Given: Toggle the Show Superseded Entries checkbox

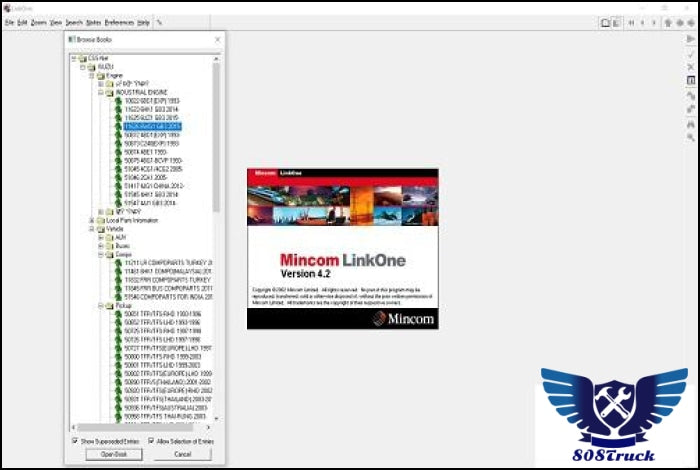Looking at the screenshot, I should point(76,440).
